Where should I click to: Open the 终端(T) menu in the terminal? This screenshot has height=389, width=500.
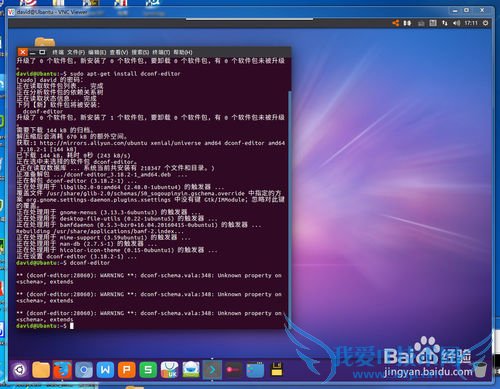161,52
